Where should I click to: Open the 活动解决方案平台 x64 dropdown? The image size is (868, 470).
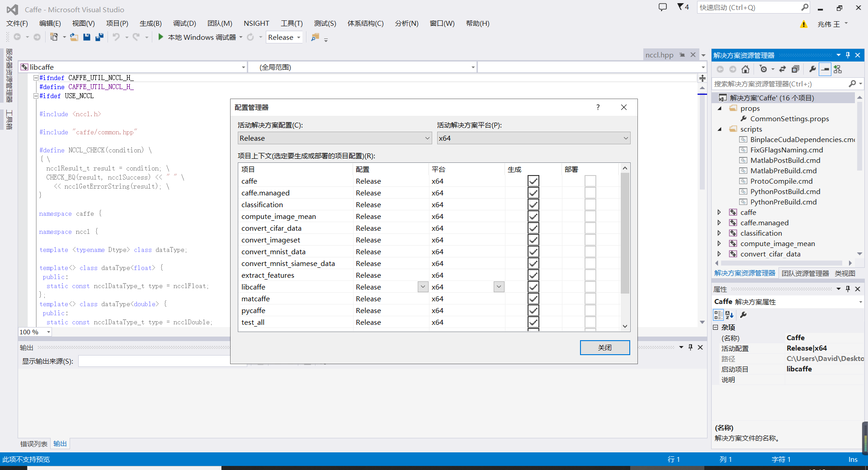625,138
